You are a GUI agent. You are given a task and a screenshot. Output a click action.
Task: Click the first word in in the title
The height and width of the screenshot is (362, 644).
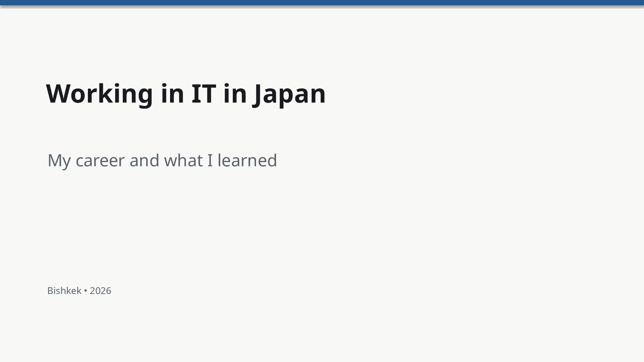tap(173, 94)
